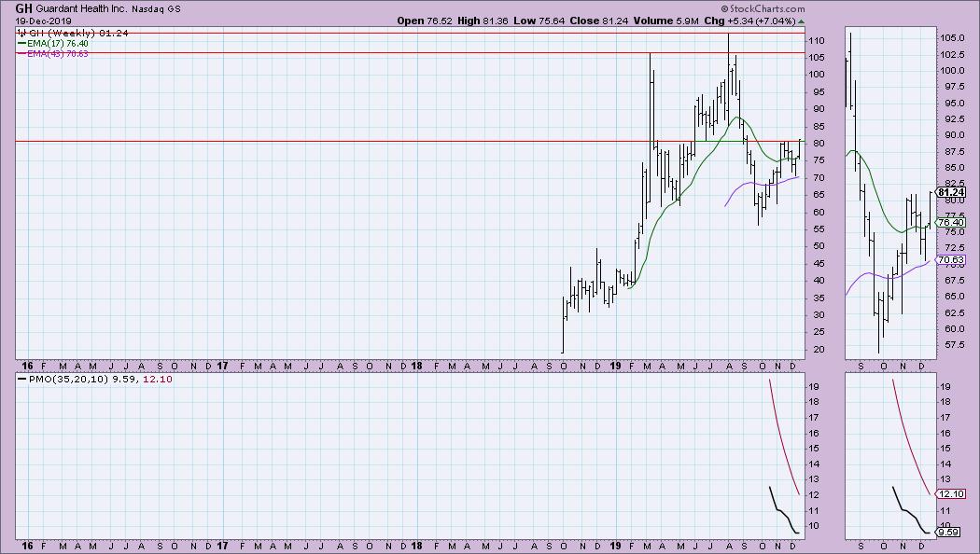This screenshot has width=980, height=554.
Task: Select the GH (Weekly) 81.24 legend entry
Action: coord(78,33)
